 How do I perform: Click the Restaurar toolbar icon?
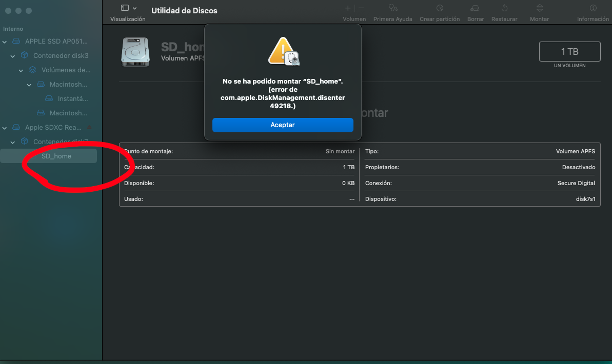pyautogui.click(x=504, y=8)
